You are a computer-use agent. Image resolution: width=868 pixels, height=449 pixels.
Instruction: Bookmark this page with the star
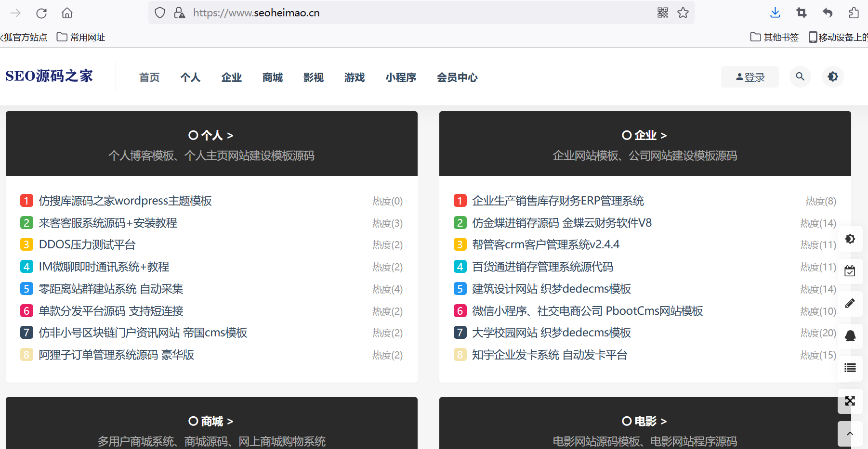683,13
